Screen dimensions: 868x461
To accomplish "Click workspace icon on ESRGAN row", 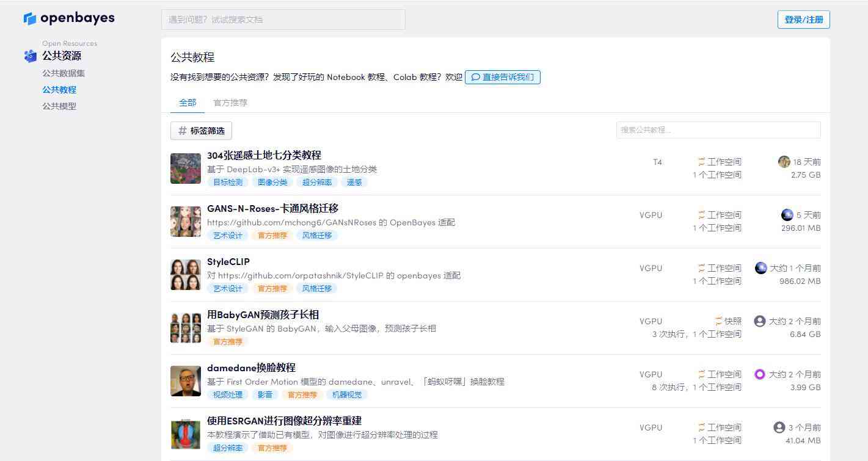I will pos(701,427).
